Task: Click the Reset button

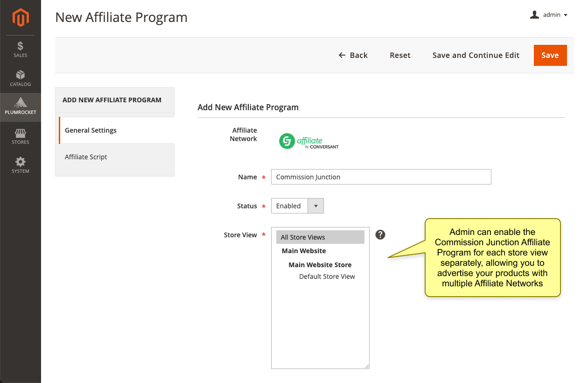Action: (x=400, y=55)
